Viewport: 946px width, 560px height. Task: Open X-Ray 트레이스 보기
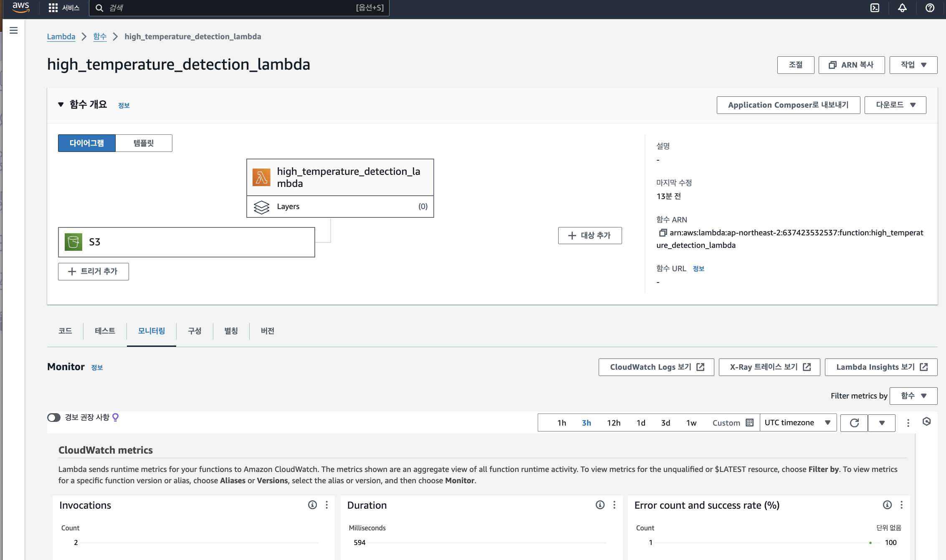click(x=769, y=367)
